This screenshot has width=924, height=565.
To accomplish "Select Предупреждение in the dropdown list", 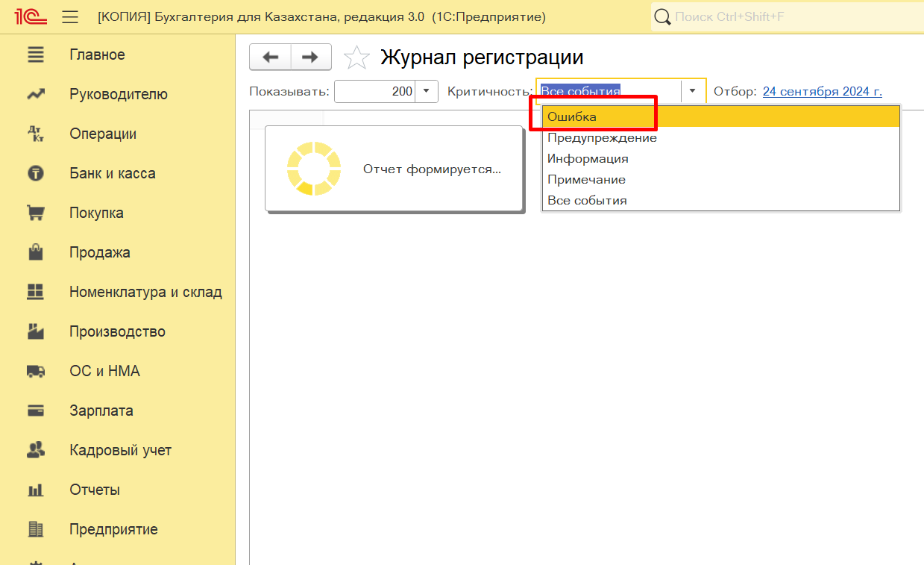I will [721, 137].
